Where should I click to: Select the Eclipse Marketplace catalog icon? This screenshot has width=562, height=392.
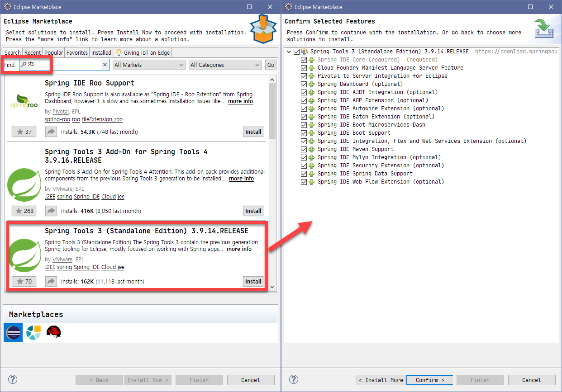point(13,333)
